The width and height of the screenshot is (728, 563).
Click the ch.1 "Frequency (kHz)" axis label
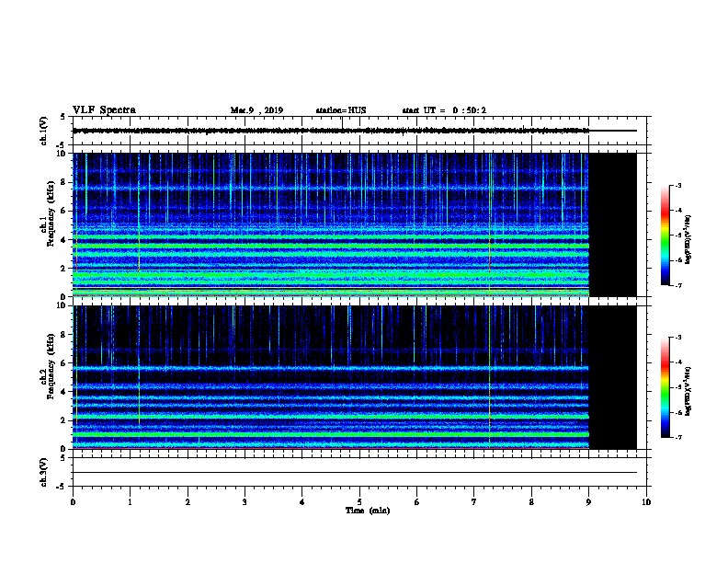tap(51, 214)
